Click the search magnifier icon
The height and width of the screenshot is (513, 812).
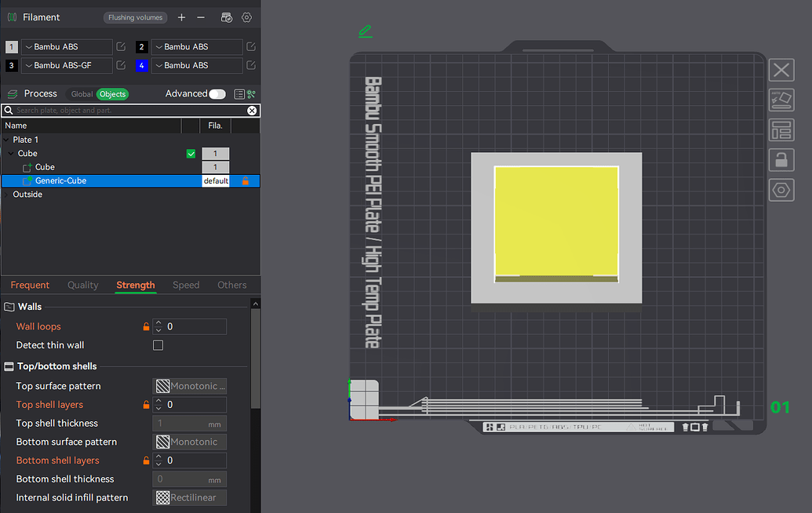[x=9, y=111]
